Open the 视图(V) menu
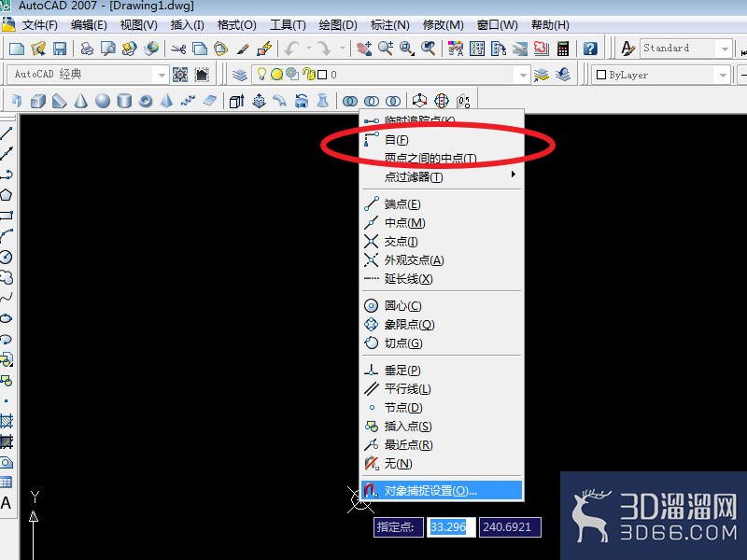The height and width of the screenshot is (560, 747). (138, 25)
